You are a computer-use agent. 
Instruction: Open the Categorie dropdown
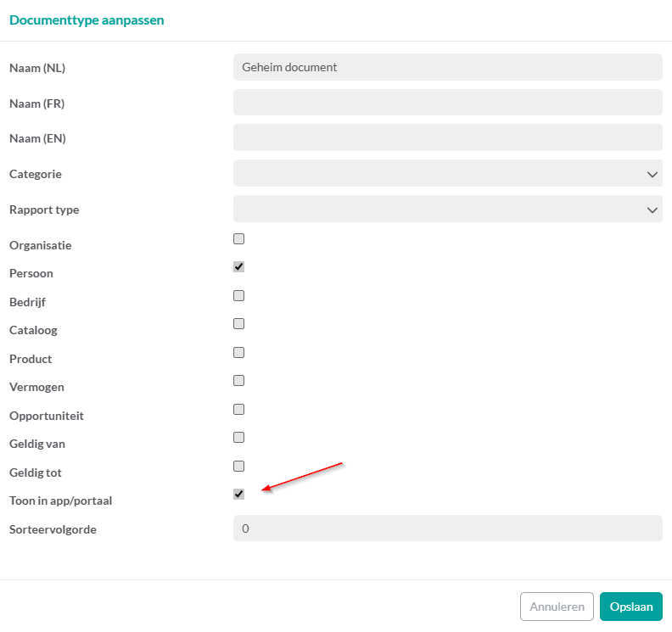pos(447,173)
